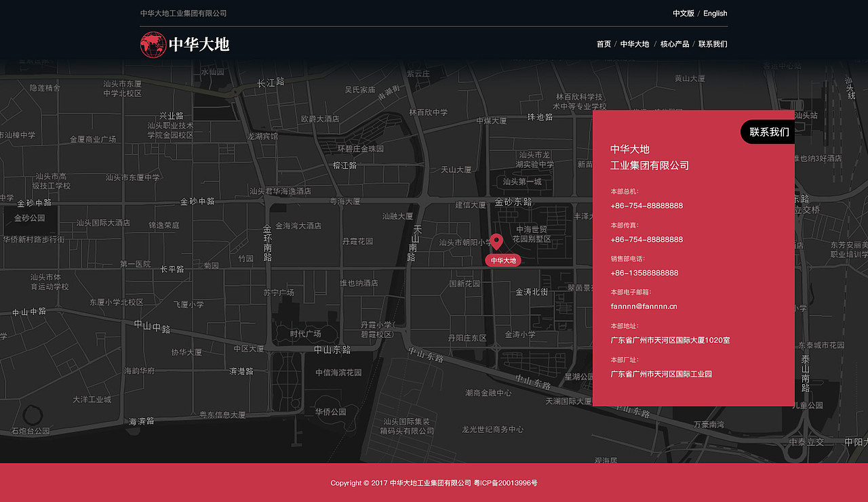This screenshot has width=868, height=502.
Task: Click the sales phone number +86-13588888888
Action: point(644,272)
